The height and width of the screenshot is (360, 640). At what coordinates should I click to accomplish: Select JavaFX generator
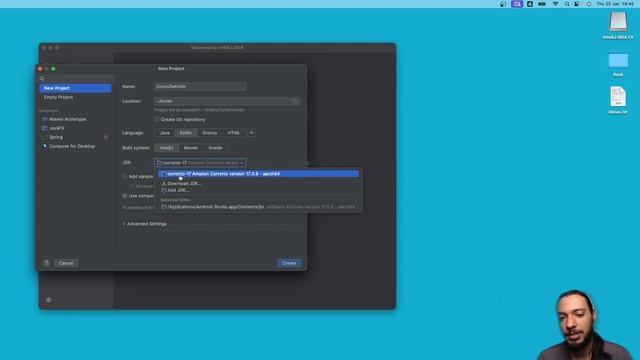tap(56, 128)
